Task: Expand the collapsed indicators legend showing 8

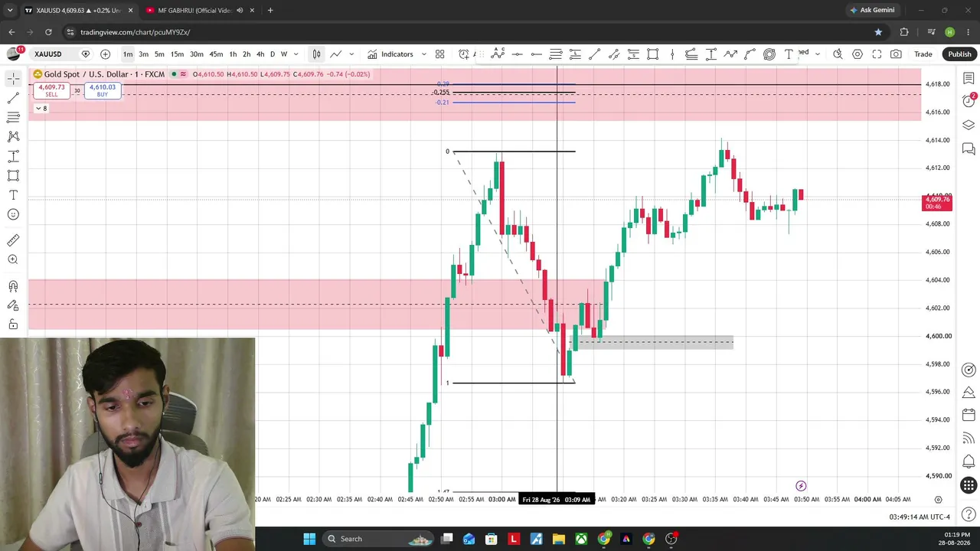Action: click(x=41, y=109)
